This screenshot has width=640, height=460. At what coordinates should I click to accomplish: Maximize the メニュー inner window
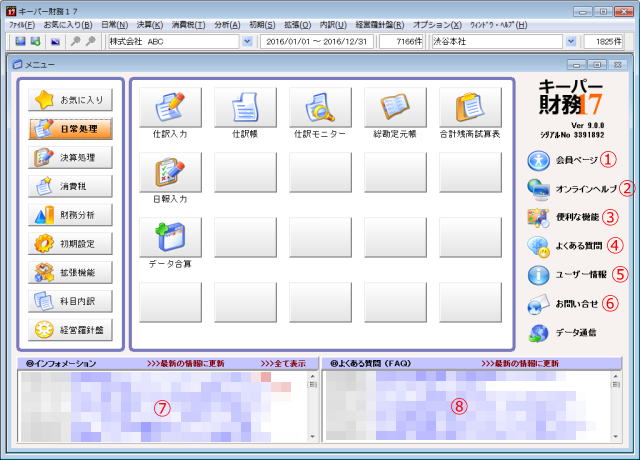coord(597,65)
